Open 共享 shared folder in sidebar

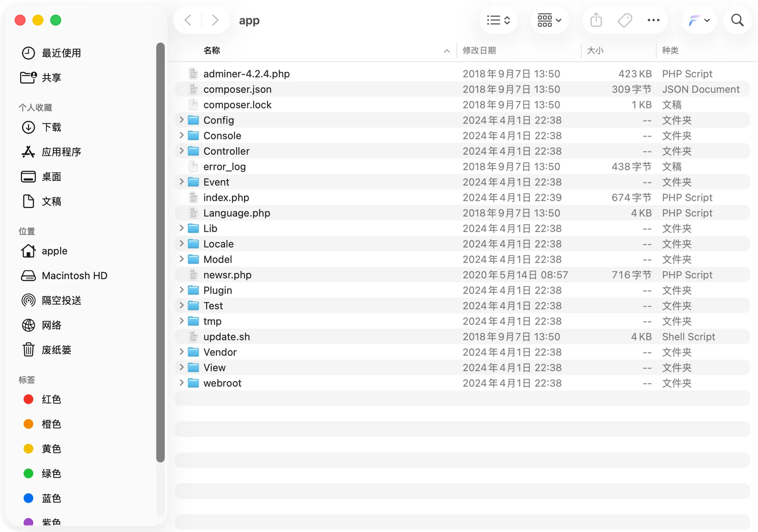click(x=41, y=78)
